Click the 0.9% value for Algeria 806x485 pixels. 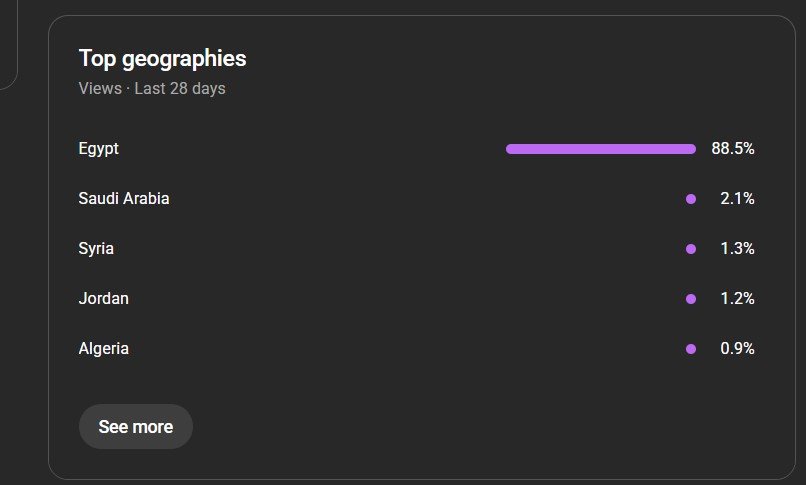(737, 349)
